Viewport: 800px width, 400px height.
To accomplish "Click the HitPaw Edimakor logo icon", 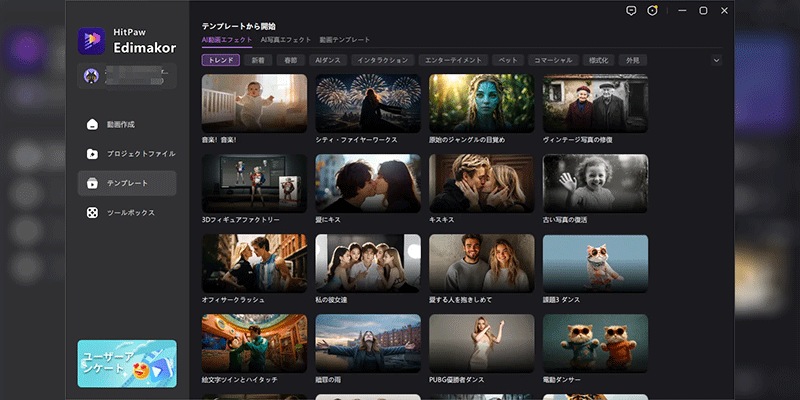I will pyautogui.click(x=91, y=41).
